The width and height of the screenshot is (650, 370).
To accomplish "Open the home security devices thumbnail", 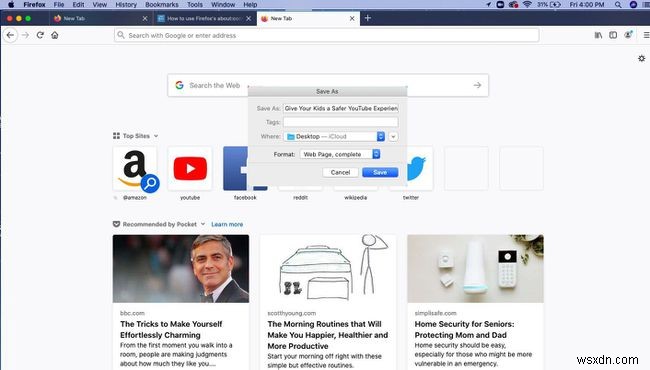I will (475, 268).
